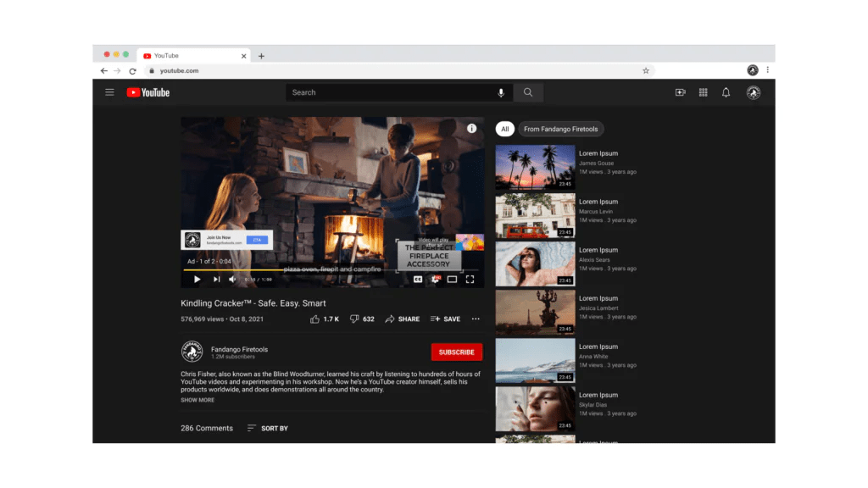868x488 pixels.
Task: Open the Alexis Sears video thumbnail
Action: (535, 264)
